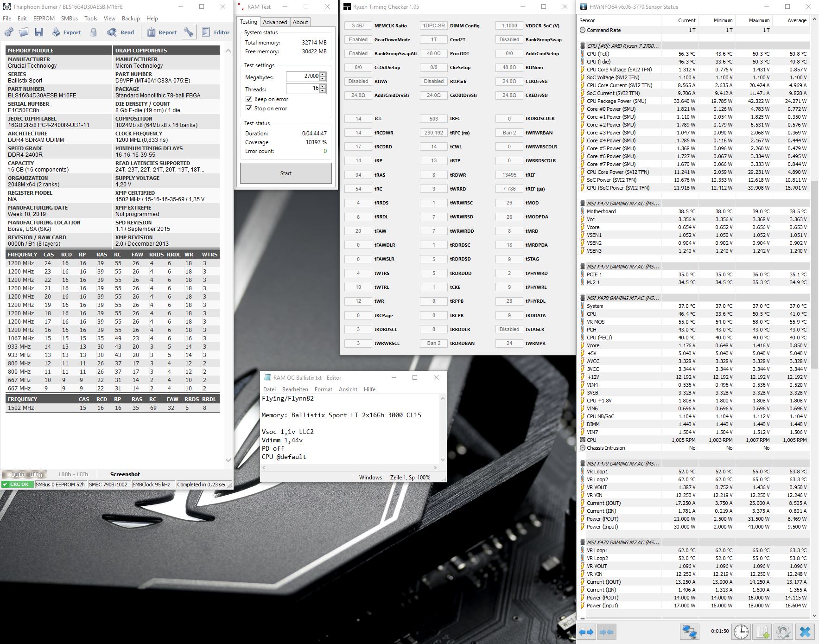Click the Read icon to read SPD

(x=112, y=32)
